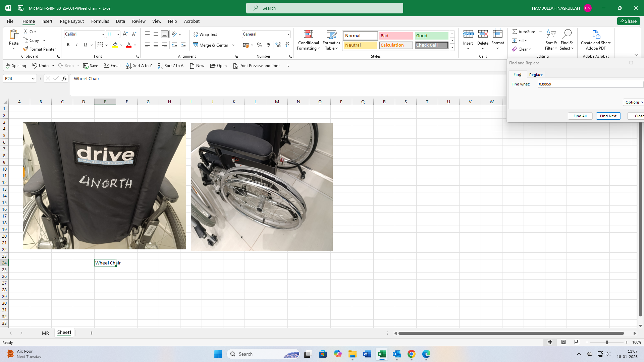Viewport: 644px width, 362px height.
Task: Expand the Name Box dropdown arrow
Action: point(33,78)
